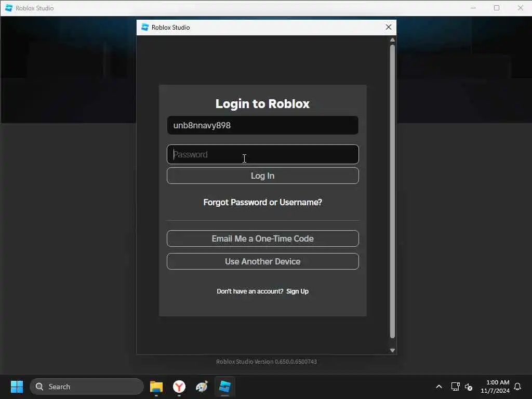This screenshot has width=532, height=399.
Task: Close the Roblox Studio login dialog
Action: [x=389, y=27]
